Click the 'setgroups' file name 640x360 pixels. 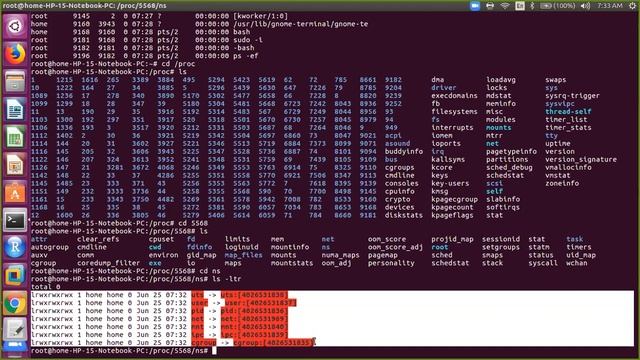501,247
